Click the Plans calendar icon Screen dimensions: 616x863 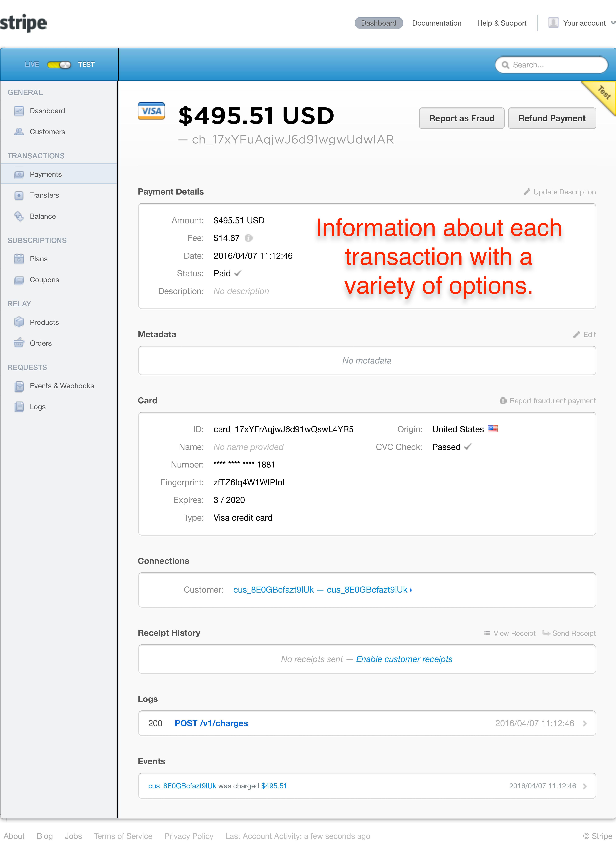[19, 259]
